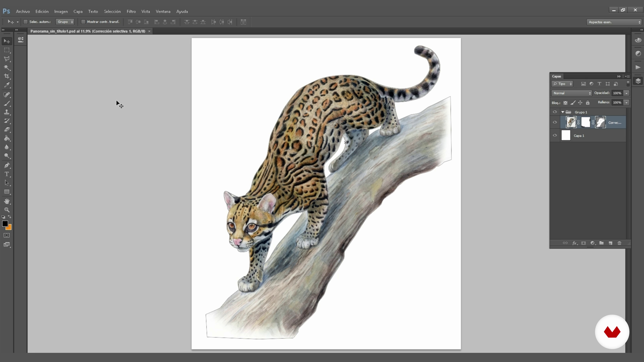
Task: Change the screen mode
Action: 7,245
